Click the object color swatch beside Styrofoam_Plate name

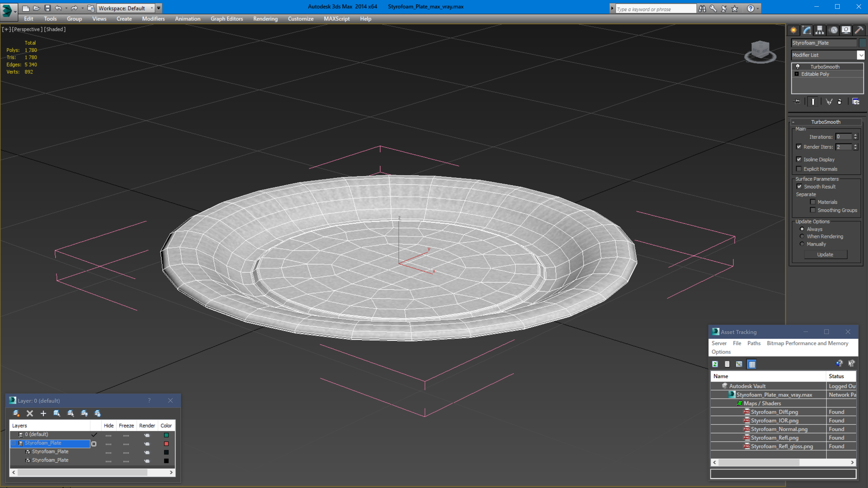(x=862, y=43)
